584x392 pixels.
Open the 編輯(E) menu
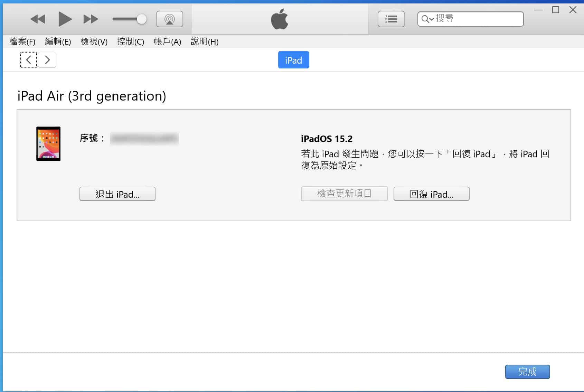point(58,42)
